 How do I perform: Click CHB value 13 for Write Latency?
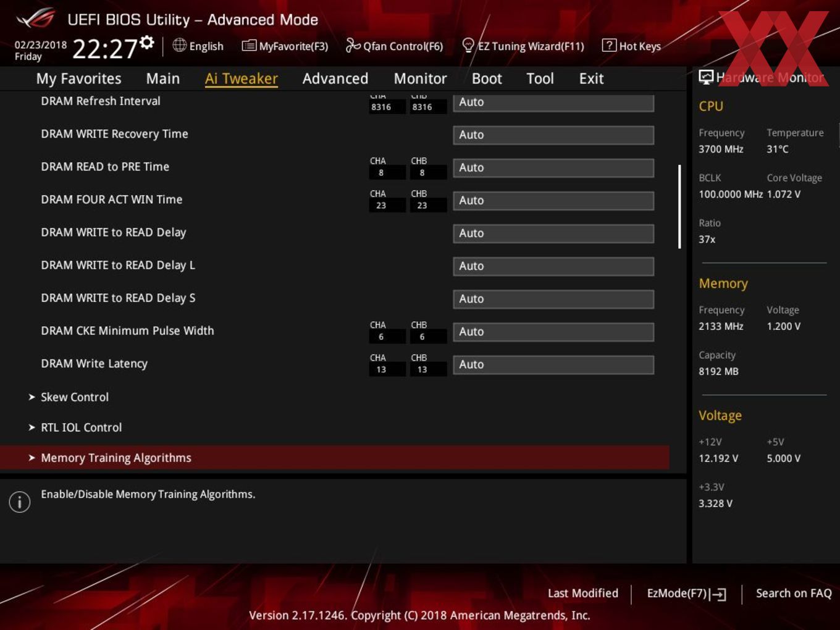[422, 369]
